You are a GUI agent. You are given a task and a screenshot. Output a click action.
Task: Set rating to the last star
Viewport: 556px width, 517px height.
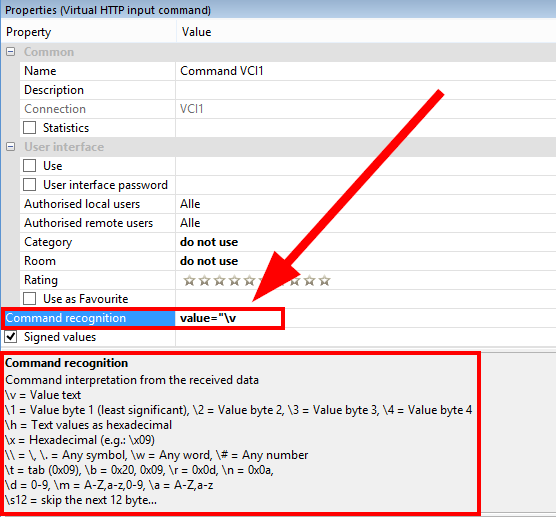click(324, 281)
